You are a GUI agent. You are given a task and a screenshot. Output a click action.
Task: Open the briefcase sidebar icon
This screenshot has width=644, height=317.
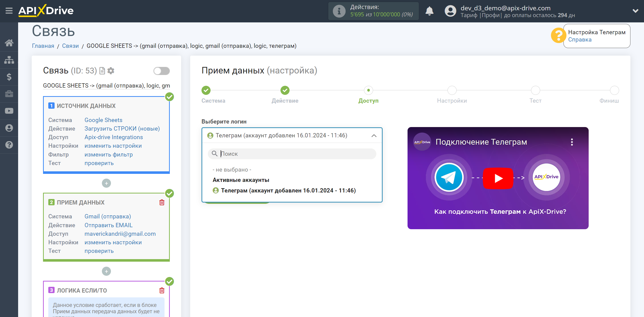(x=9, y=94)
